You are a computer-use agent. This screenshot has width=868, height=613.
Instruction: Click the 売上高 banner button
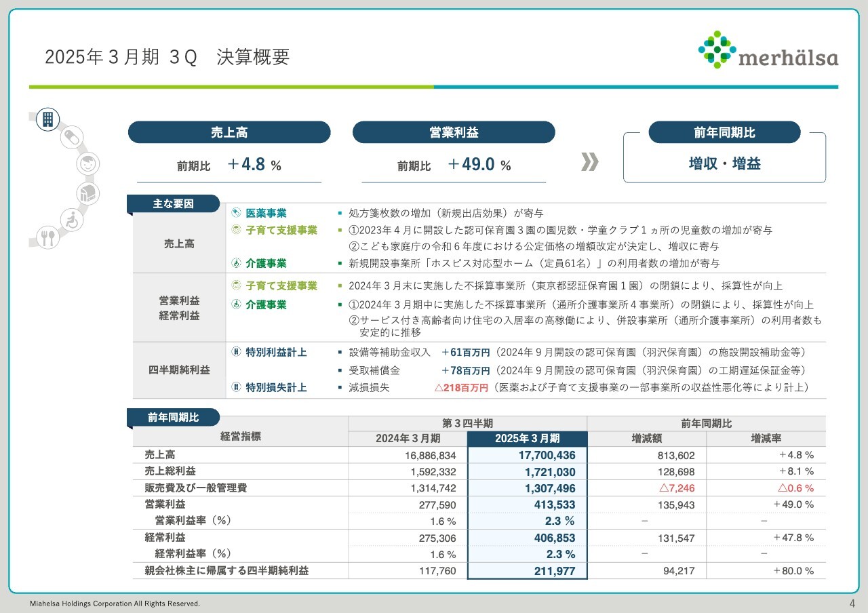[x=229, y=132]
